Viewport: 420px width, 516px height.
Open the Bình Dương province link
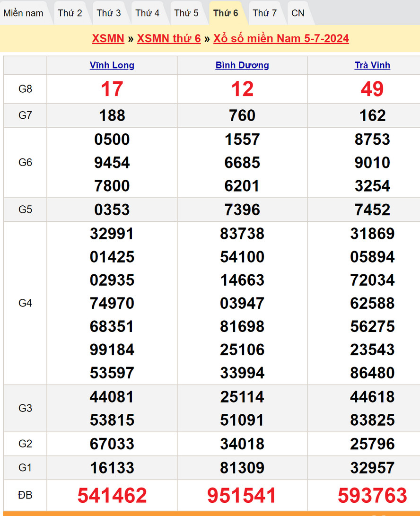pyautogui.click(x=242, y=65)
